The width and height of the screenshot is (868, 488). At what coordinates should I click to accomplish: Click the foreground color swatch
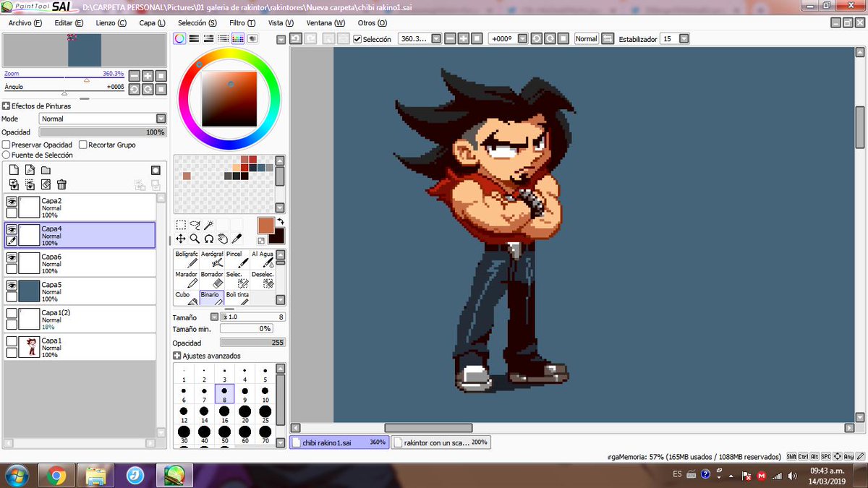click(266, 226)
